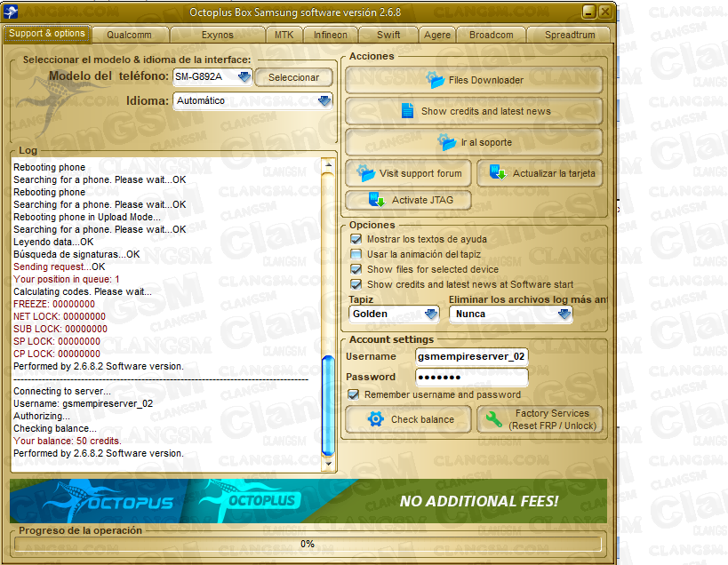Click log line 'Leyendo data...OK'
Screen dimensions: 728x565
[53, 242]
